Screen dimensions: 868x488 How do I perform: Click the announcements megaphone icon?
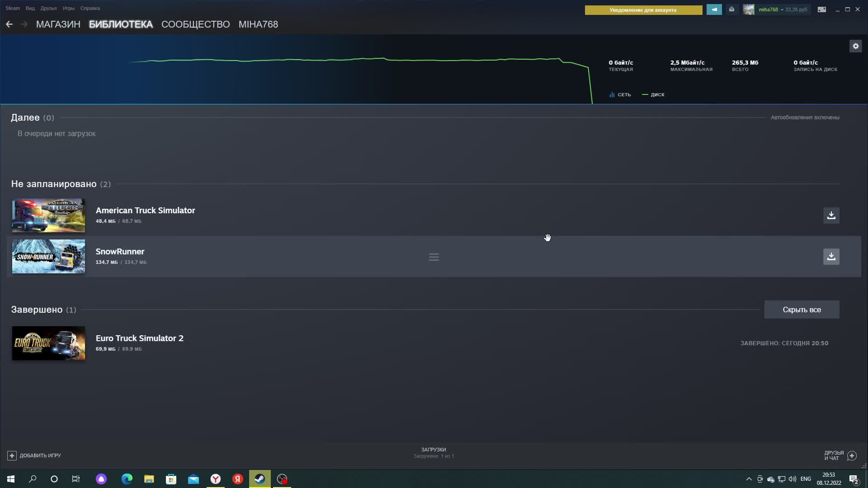pyautogui.click(x=714, y=9)
